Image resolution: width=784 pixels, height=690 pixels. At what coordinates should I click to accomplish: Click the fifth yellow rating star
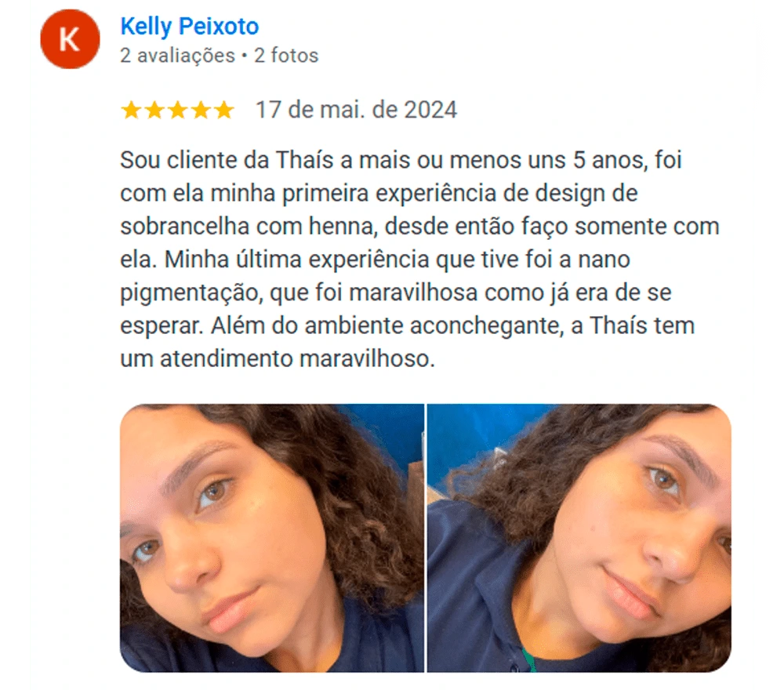[224, 110]
